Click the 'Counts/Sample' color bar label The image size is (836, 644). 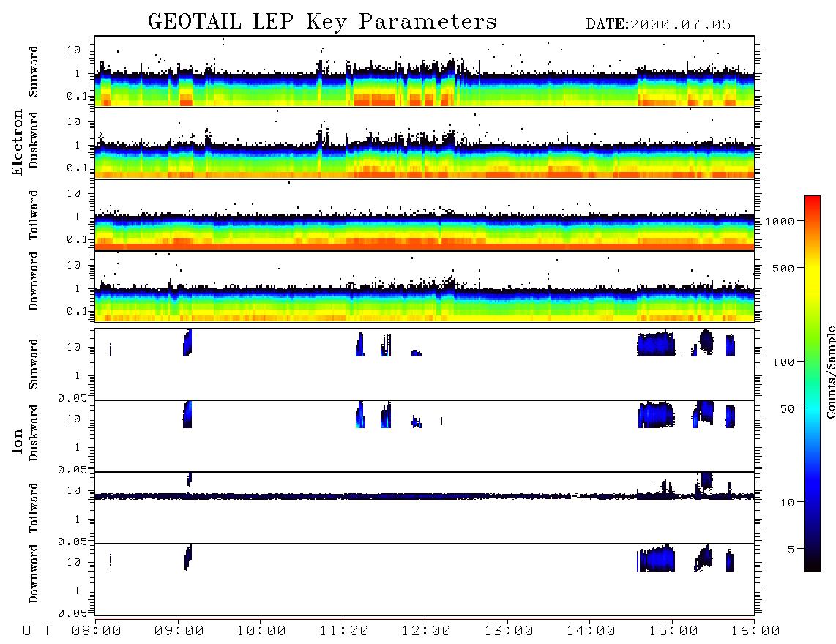coord(830,372)
